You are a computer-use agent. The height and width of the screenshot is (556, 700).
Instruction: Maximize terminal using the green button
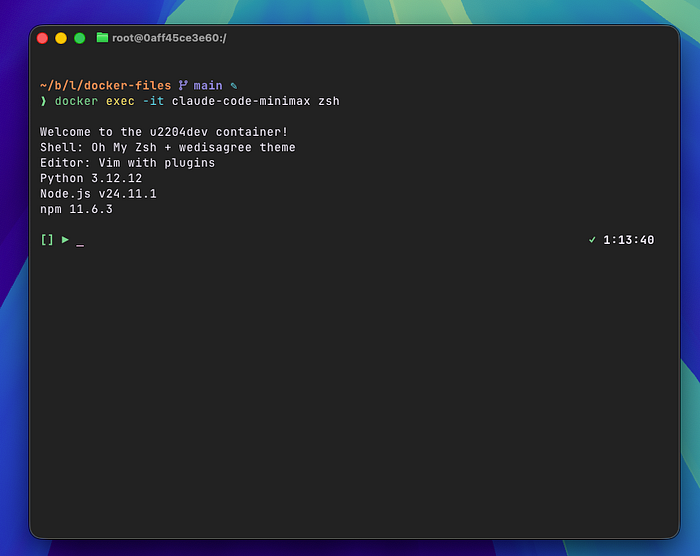pos(80,38)
